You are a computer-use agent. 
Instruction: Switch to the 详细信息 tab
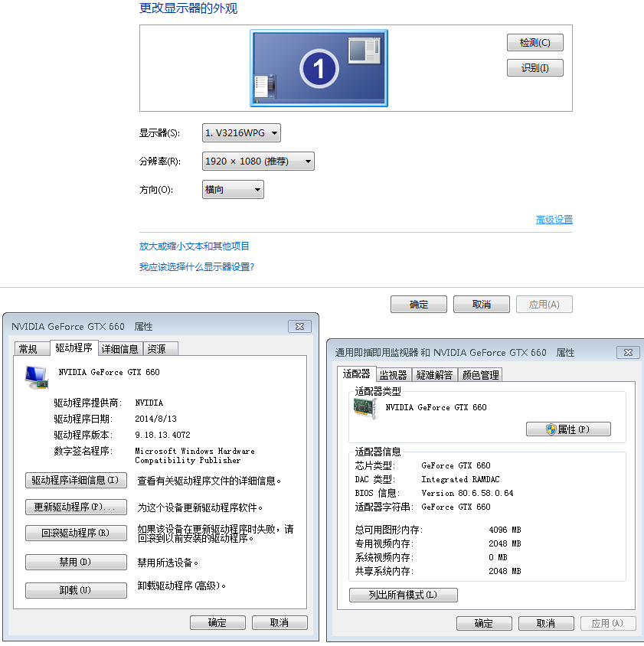pos(120,349)
